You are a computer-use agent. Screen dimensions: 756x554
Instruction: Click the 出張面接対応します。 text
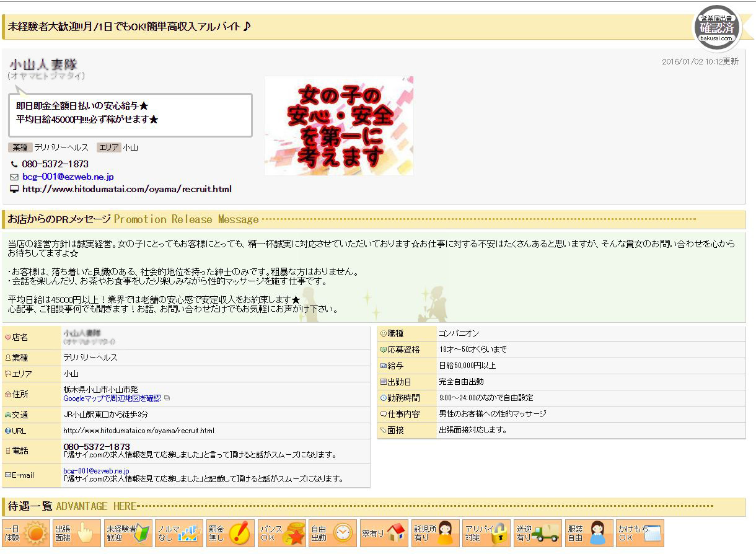click(x=473, y=430)
